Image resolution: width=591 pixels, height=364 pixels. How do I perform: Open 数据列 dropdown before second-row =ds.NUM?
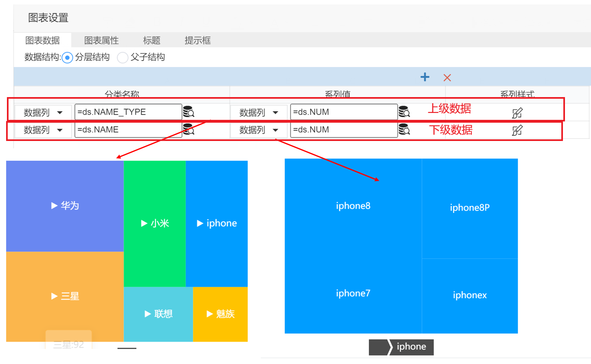pyautogui.click(x=259, y=130)
